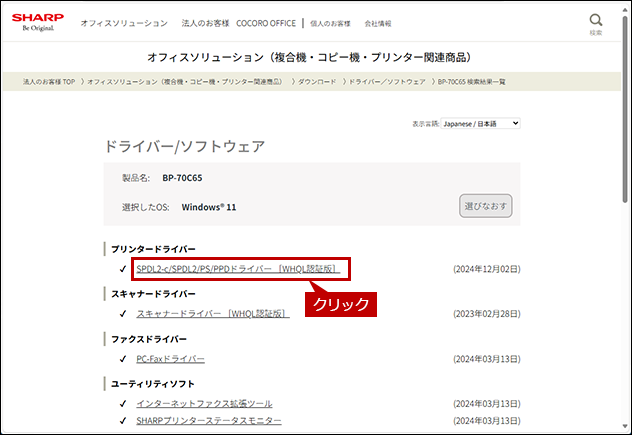632x435 pixels.
Task: Open インターネットファクス拡張ツール link
Action: point(204,404)
